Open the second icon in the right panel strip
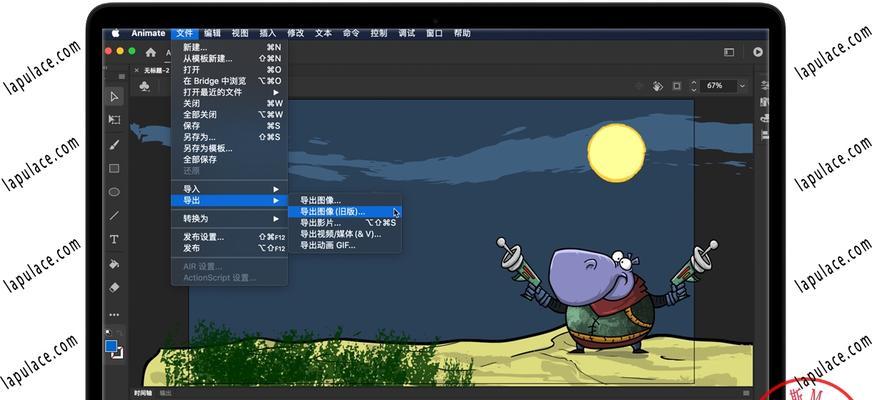The image size is (872, 400). [765, 102]
